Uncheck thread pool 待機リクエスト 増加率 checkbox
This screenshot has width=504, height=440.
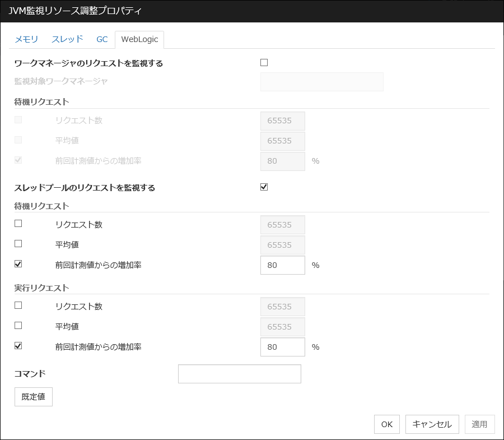point(18,264)
